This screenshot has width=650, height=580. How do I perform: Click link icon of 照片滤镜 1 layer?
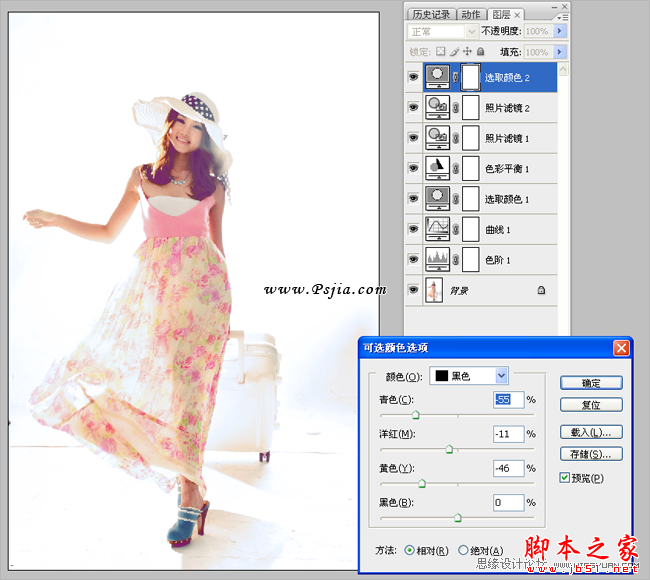[x=456, y=138]
